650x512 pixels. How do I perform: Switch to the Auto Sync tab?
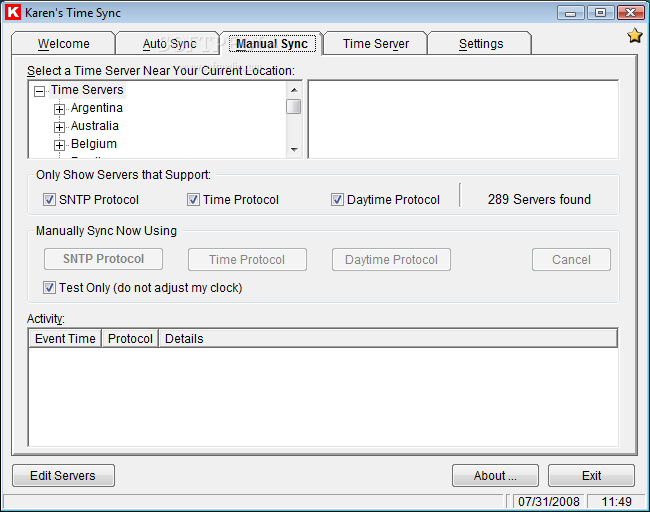coord(169,44)
